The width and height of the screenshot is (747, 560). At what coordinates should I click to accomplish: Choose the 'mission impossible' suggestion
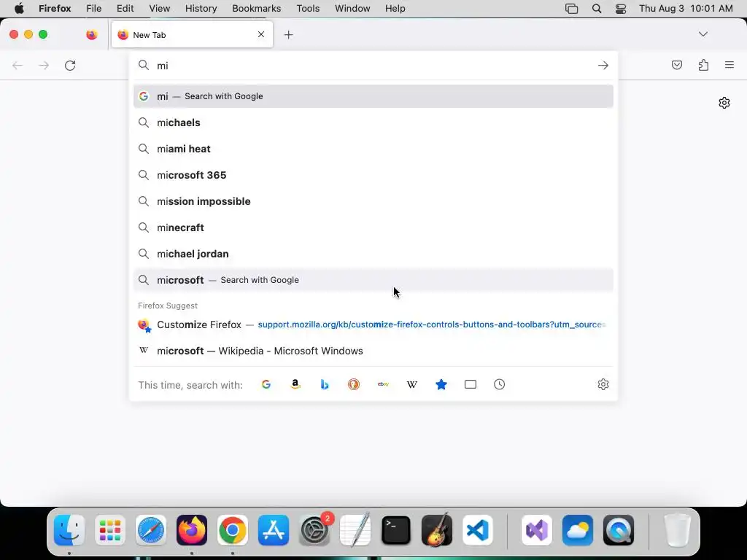[373, 201]
